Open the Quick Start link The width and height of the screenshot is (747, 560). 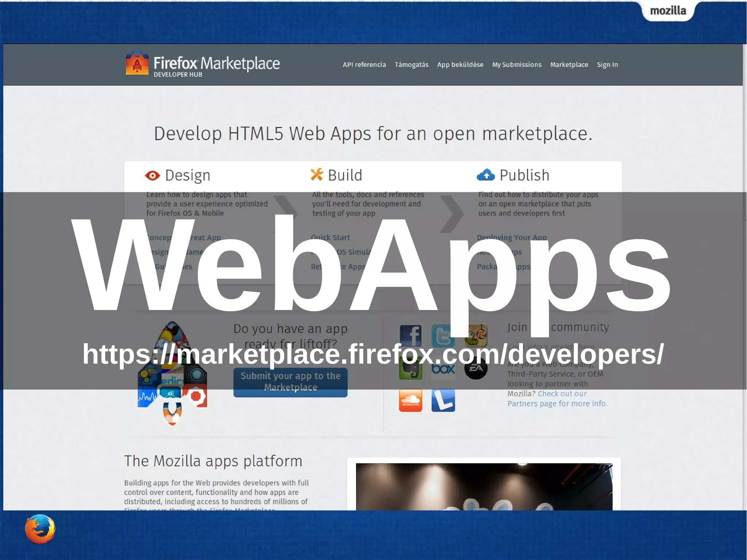pyautogui.click(x=330, y=237)
